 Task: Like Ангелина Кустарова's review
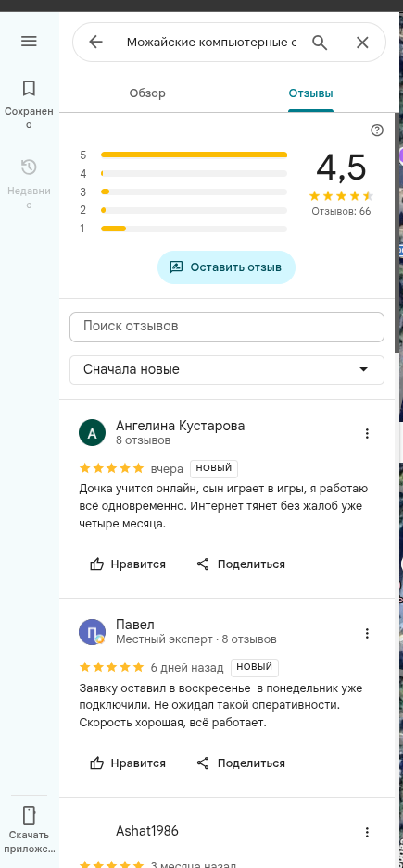click(128, 564)
